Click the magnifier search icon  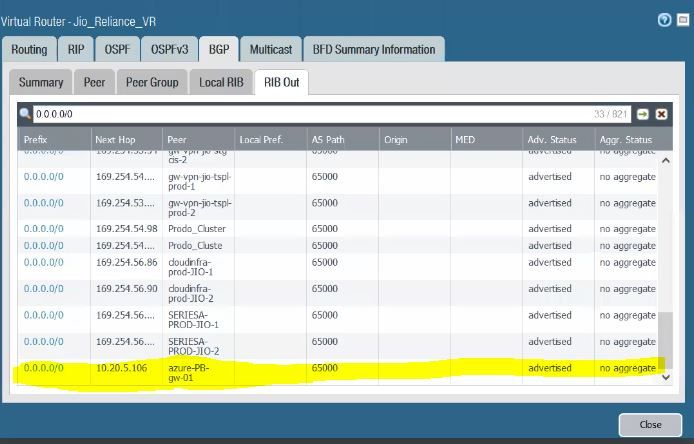pos(25,115)
